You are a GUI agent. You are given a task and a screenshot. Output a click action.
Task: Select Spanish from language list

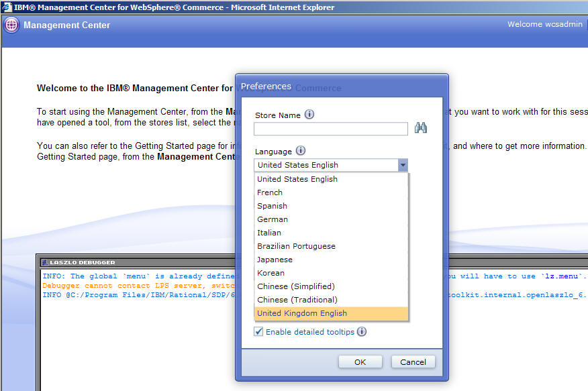(331, 206)
